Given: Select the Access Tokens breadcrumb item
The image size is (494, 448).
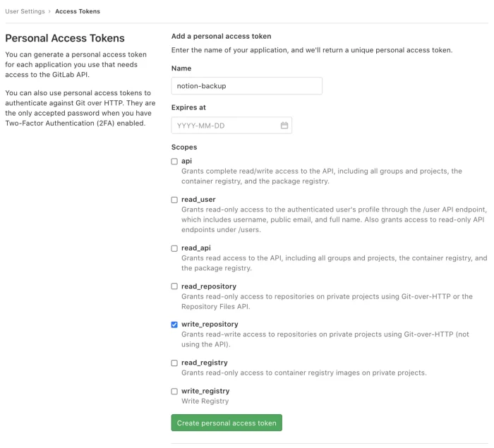Looking at the screenshot, I should pos(77,11).
